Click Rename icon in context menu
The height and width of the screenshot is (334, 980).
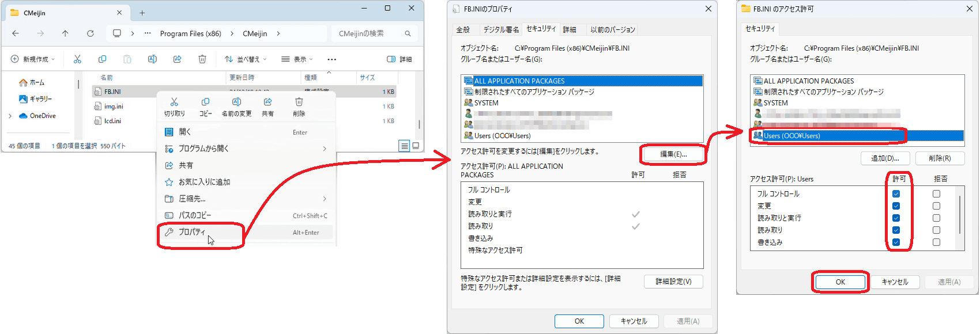[236, 107]
